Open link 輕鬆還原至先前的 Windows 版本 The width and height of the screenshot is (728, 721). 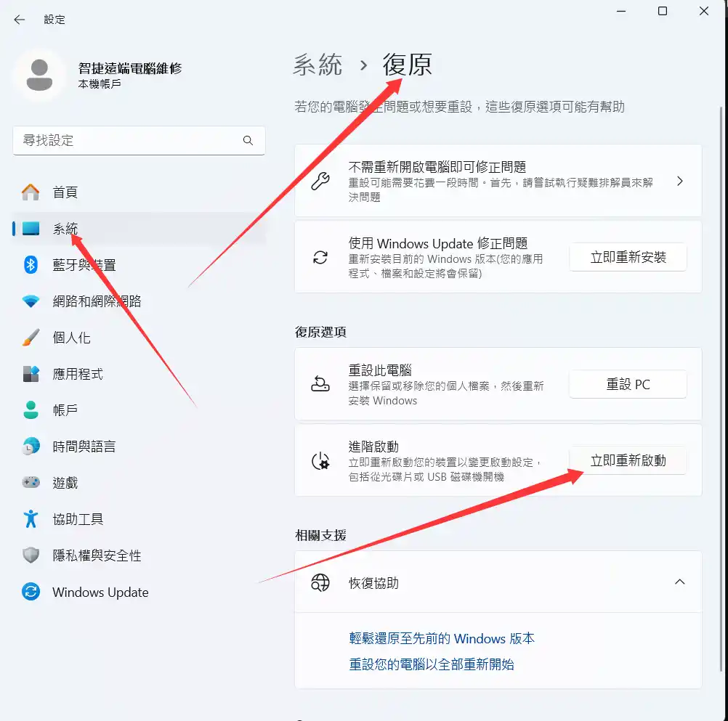tap(442, 639)
